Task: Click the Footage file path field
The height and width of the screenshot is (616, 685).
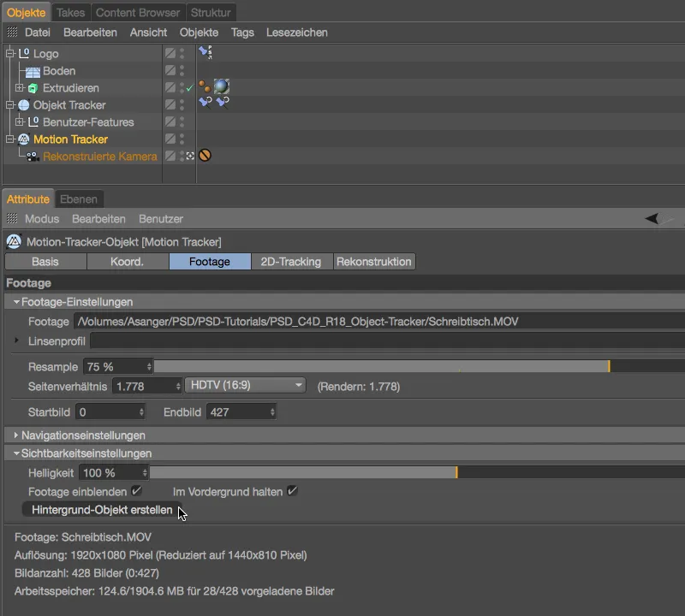Action: [x=379, y=322]
